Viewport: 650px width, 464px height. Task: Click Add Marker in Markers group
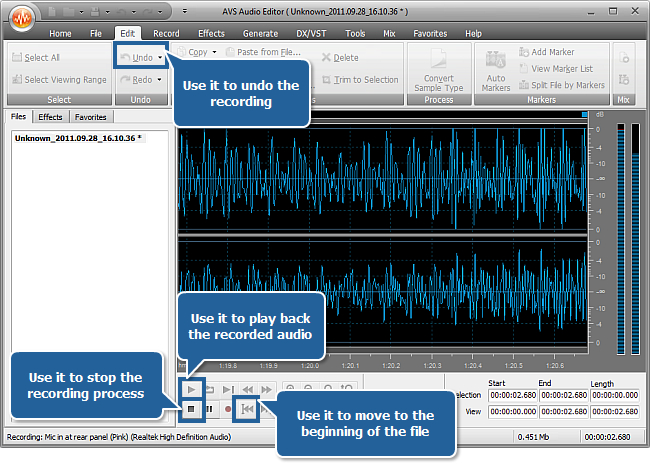coord(547,52)
